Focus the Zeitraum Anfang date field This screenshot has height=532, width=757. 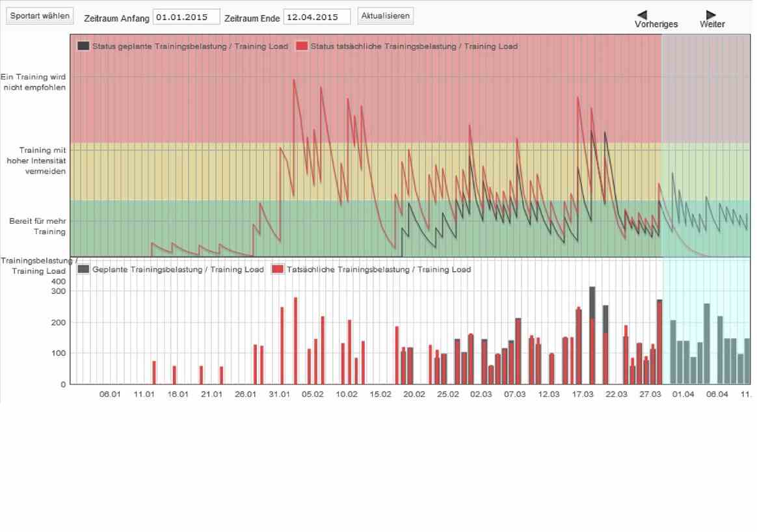186,17
